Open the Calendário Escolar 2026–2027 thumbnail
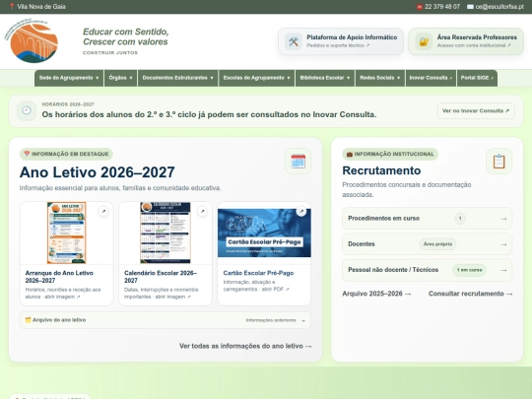Image resolution: width=532 pixels, height=399 pixels. [x=166, y=233]
